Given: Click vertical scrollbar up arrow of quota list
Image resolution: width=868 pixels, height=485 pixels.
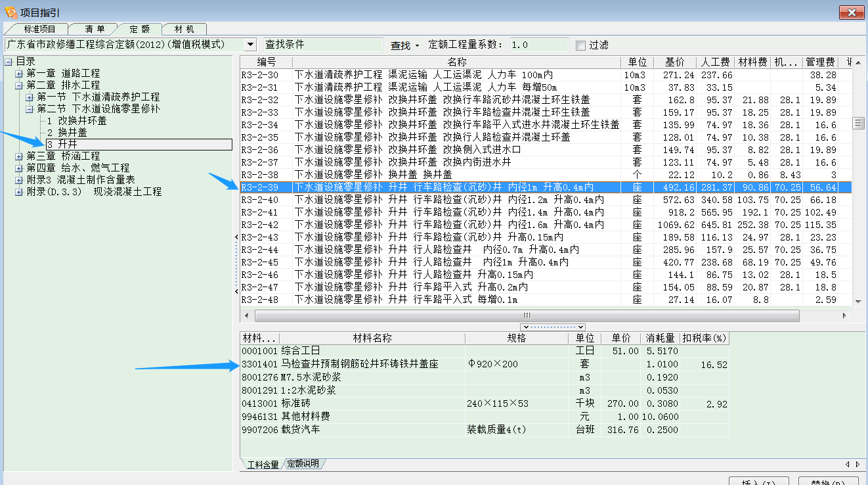Looking at the screenshot, I should pyautogui.click(x=857, y=62).
